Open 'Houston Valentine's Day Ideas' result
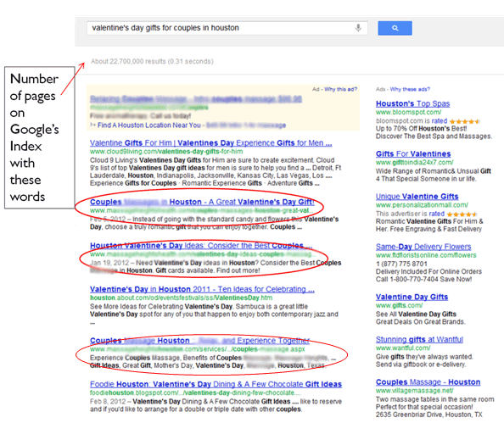The width and height of the screenshot is (504, 423). [x=201, y=246]
